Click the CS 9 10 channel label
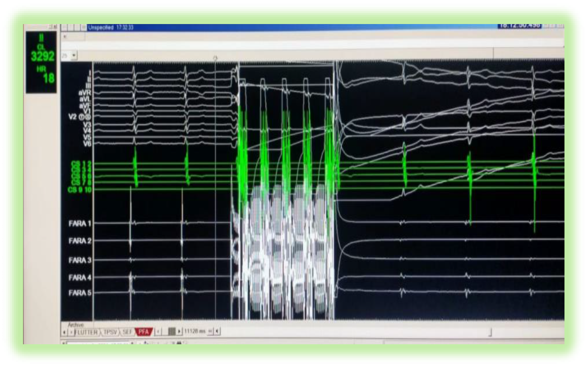The image size is (588, 366). click(79, 190)
